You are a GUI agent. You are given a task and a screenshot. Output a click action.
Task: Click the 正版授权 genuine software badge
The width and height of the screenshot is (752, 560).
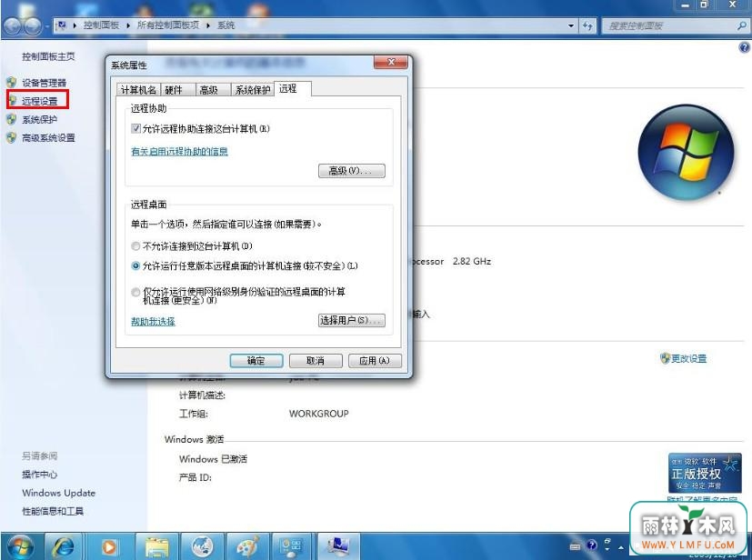[705, 473]
